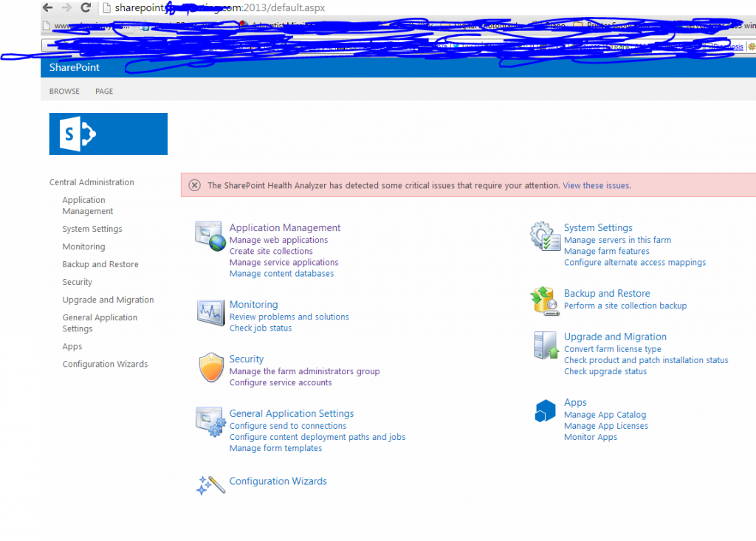Open the Apps heading link
The height and width of the screenshot is (541, 756).
pos(575,403)
